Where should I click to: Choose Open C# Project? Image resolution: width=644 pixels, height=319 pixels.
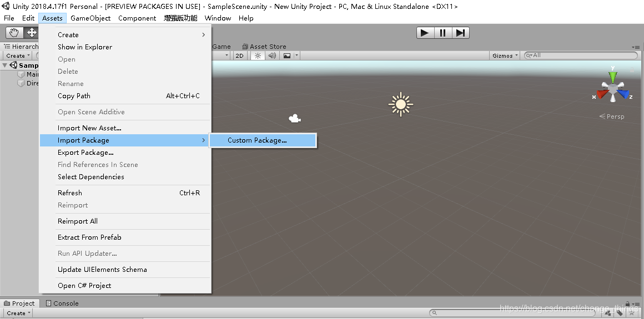[125, 286]
